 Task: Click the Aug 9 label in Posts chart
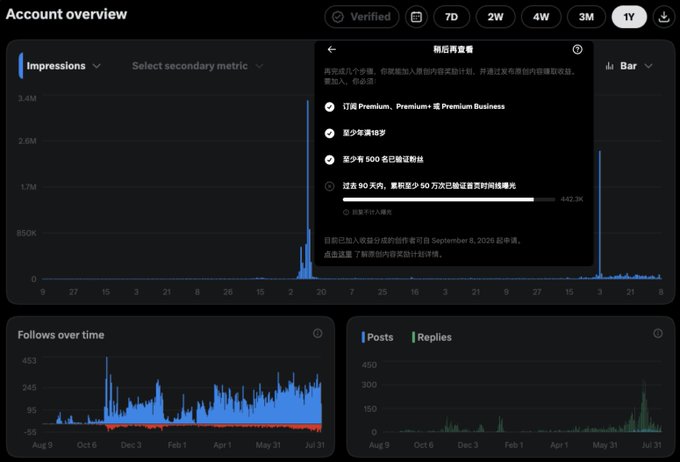pyautogui.click(x=379, y=445)
